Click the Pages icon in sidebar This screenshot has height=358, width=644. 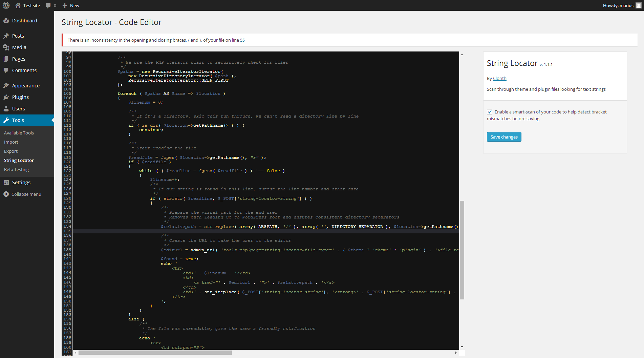pos(6,59)
